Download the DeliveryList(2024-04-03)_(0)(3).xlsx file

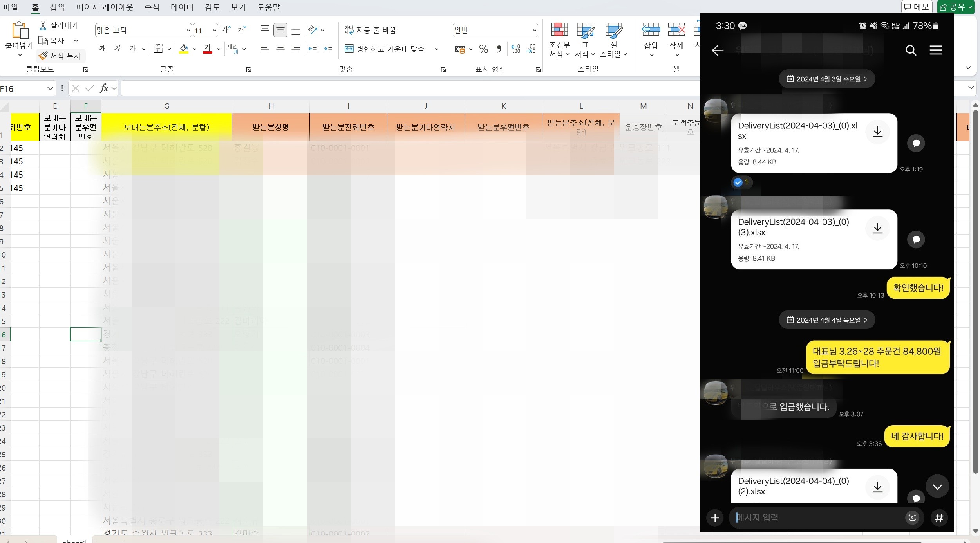pyautogui.click(x=877, y=228)
